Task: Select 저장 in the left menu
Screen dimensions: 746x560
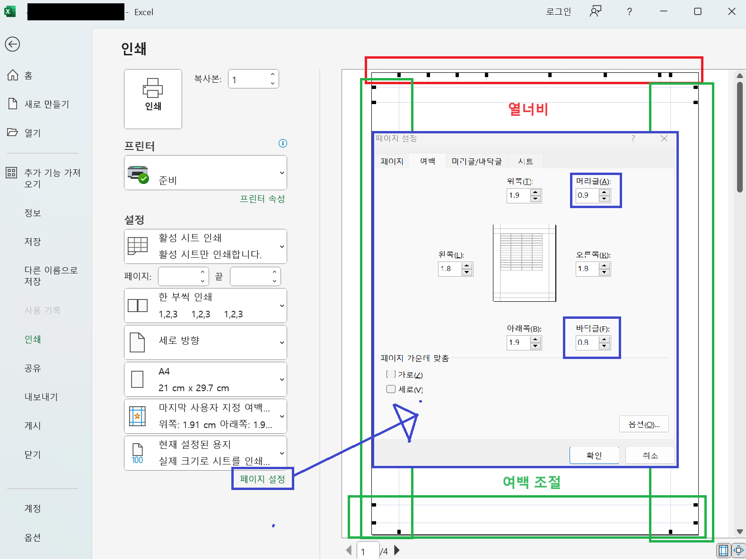Action: tap(33, 242)
